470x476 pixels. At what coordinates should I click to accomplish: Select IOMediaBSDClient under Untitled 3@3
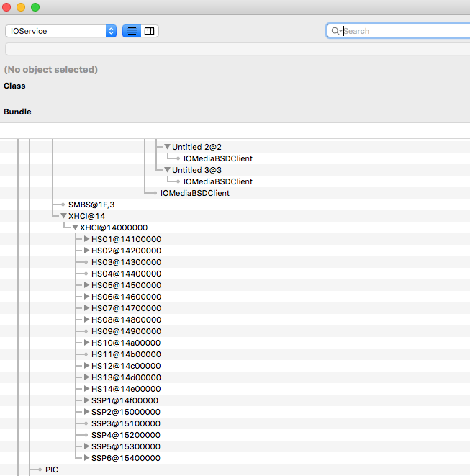pyautogui.click(x=218, y=181)
